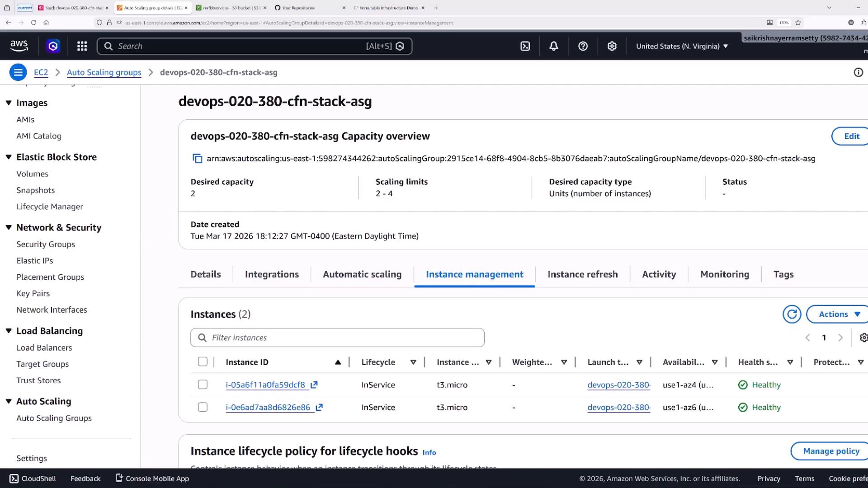Go to the next instances page
The height and width of the screenshot is (488, 868).
840,338
